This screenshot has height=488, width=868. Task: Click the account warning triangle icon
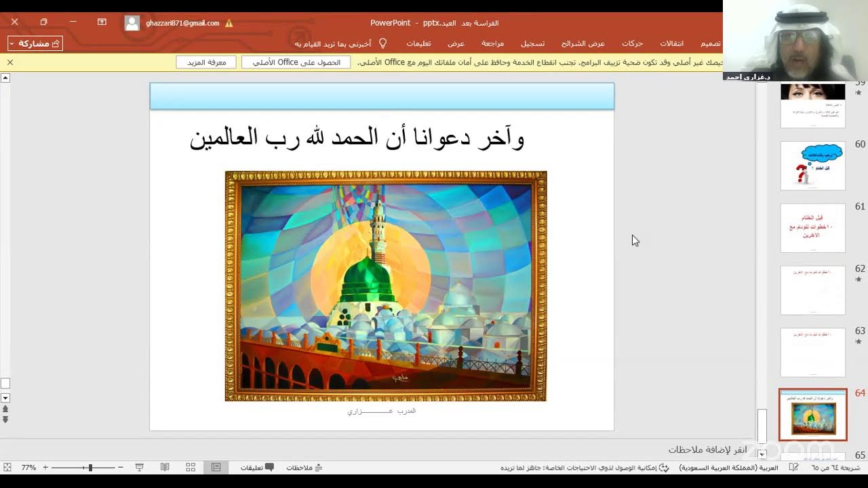point(229,23)
